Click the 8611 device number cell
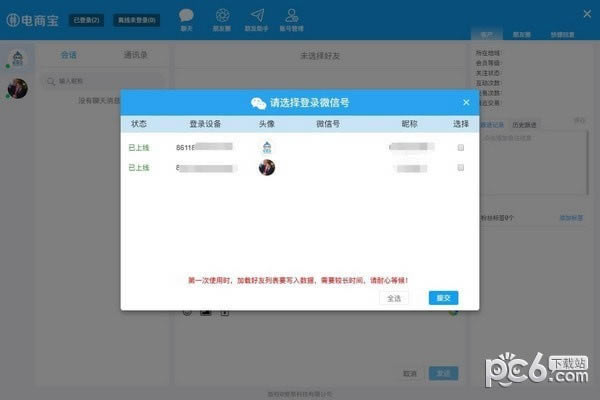Viewport: 600px width, 400px height. (204, 147)
